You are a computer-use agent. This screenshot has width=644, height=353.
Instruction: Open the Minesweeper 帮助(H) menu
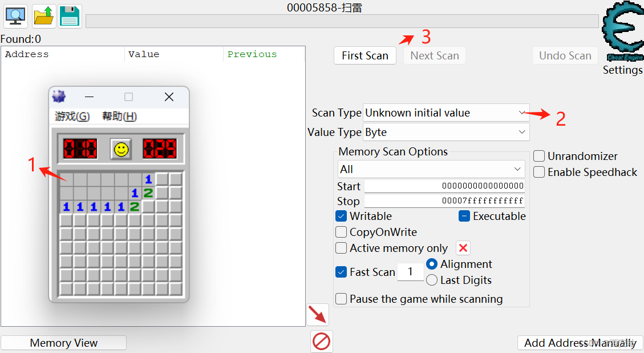[x=120, y=117]
